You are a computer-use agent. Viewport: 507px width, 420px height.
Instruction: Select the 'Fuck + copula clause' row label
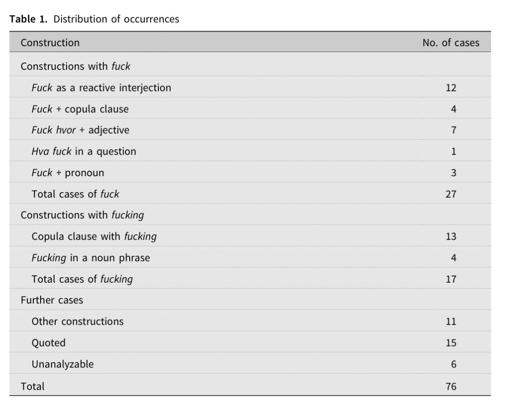pyautogui.click(x=80, y=109)
